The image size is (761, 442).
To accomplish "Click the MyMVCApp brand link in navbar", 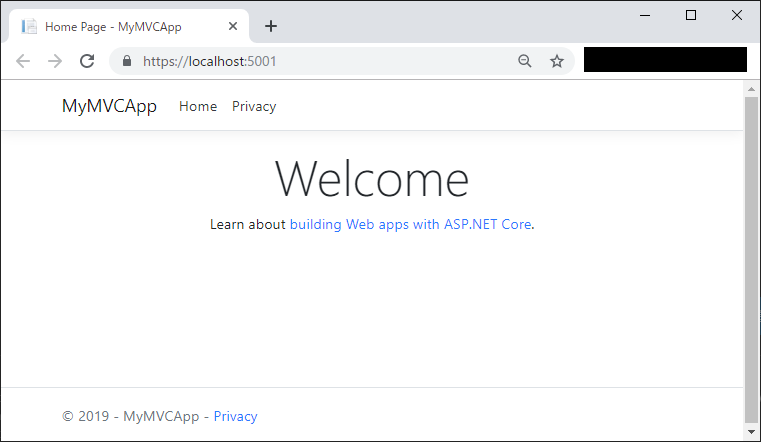I will click(109, 106).
